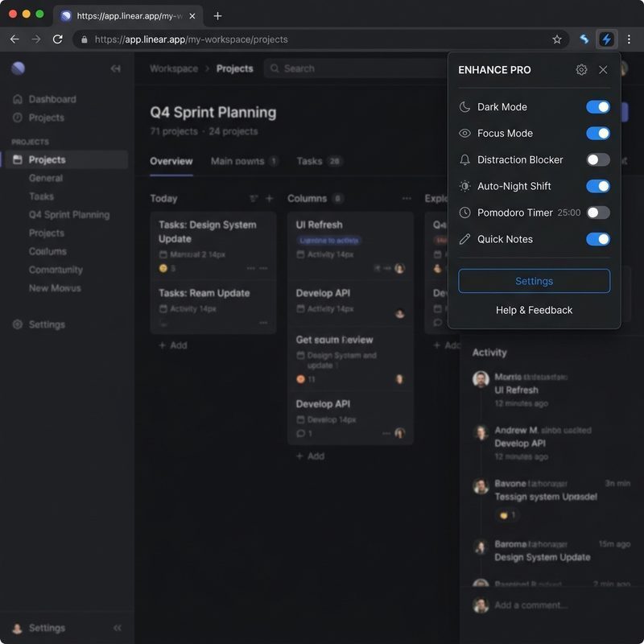Viewport: 644px width, 644px height.
Task: Open a new browser tab
Action: coord(217,16)
